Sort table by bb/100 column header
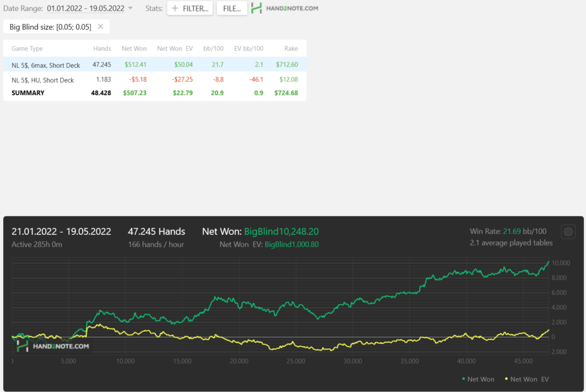 point(213,49)
